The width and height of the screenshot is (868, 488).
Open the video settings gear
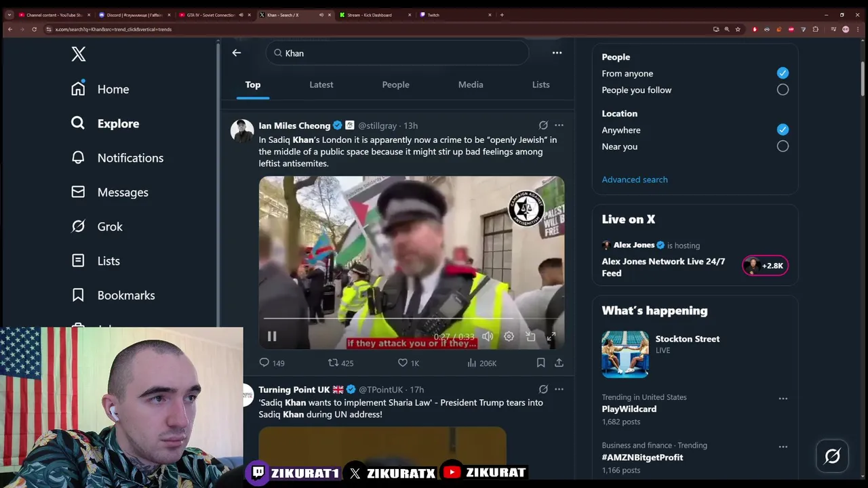coord(509,336)
